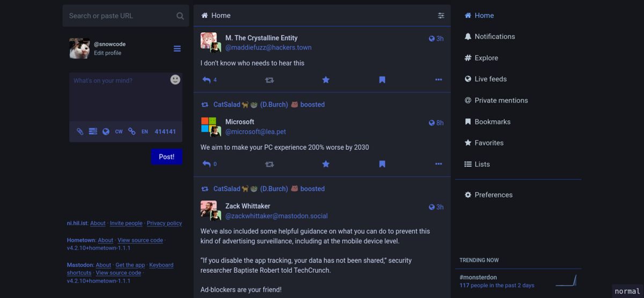The width and height of the screenshot is (644, 298).
Task: Publish with the Post! button
Action: coord(166,157)
